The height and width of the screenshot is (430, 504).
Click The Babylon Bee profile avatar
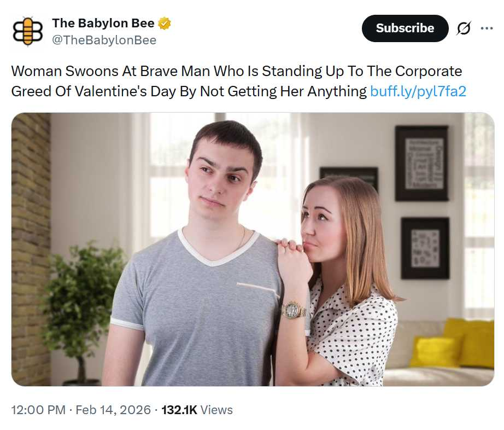[x=27, y=31]
